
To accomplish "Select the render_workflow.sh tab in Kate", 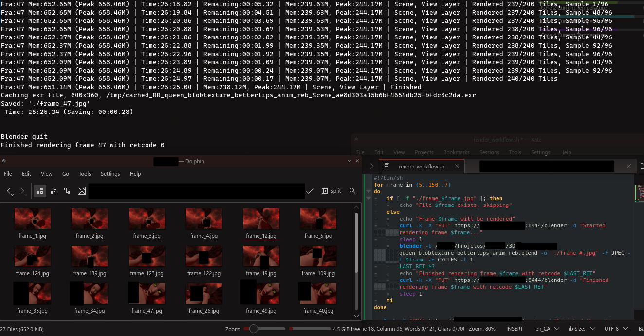I will (x=422, y=166).
